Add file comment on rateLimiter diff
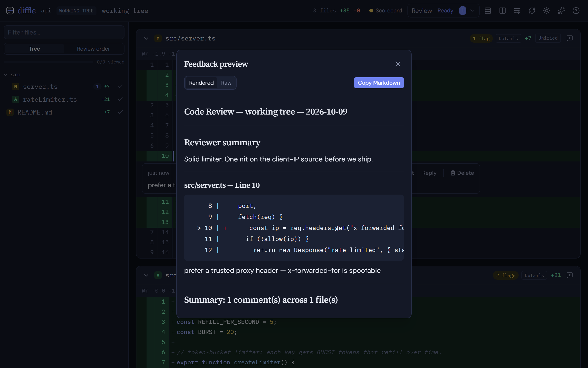This screenshot has width=588, height=368. coord(570,275)
